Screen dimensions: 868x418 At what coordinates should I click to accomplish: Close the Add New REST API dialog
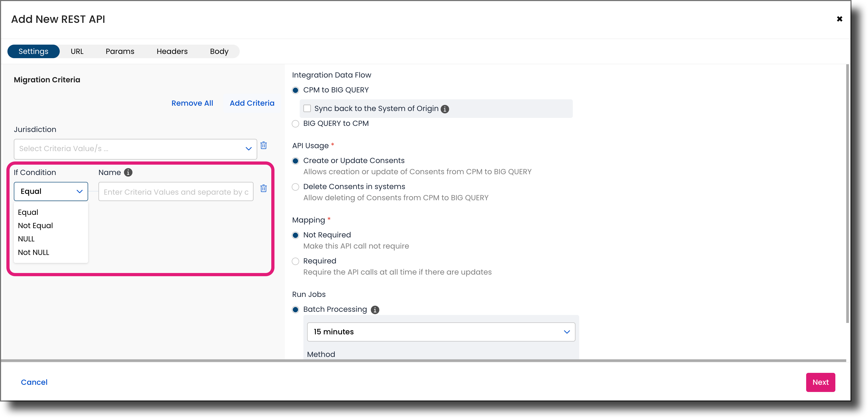[x=840, y=19]
